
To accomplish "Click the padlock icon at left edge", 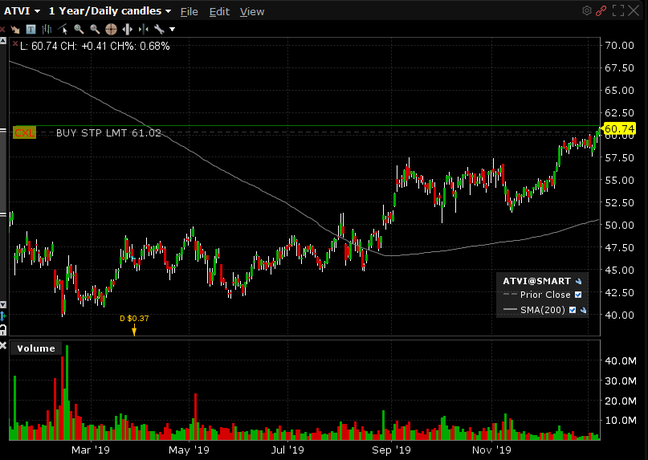I will tap(3, 330).
